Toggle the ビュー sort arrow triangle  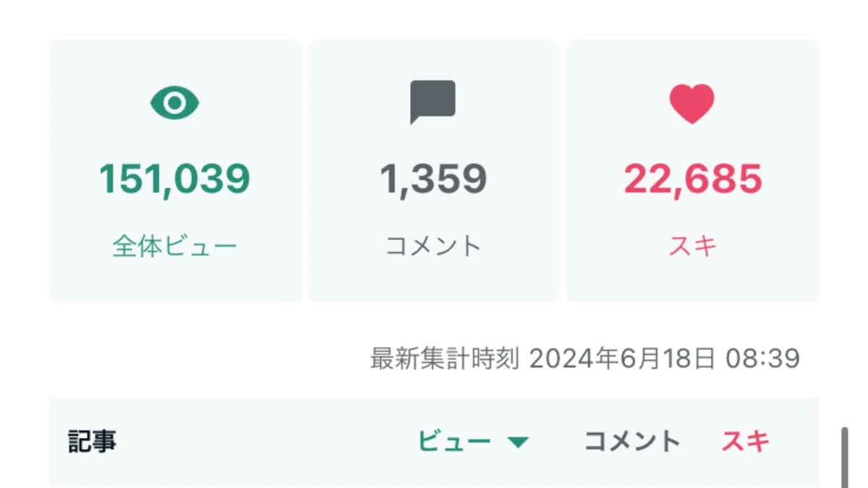click(518, 442)
